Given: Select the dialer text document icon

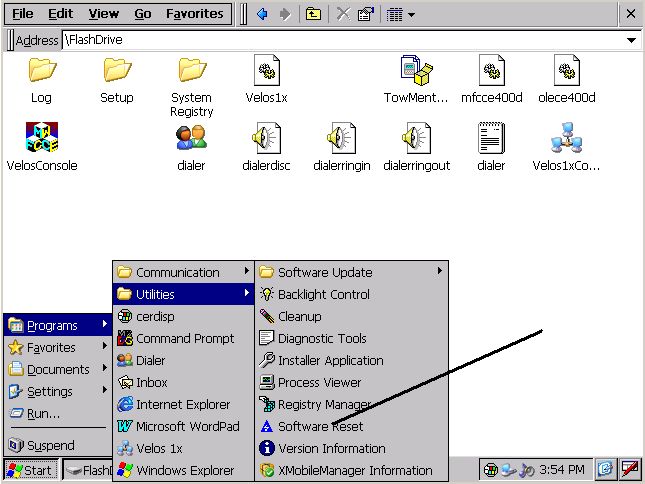Looking at the screenshot, I should pos(491,147).
